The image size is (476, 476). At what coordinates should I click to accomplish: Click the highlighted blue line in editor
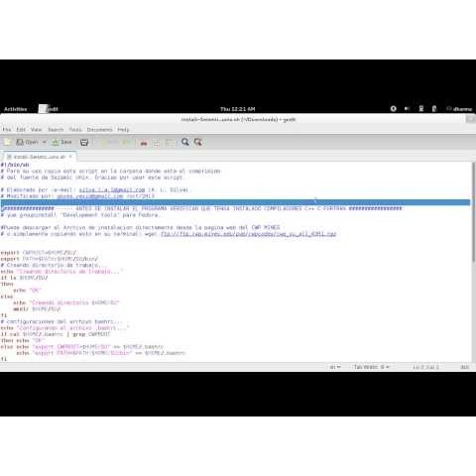pos(235,202)
